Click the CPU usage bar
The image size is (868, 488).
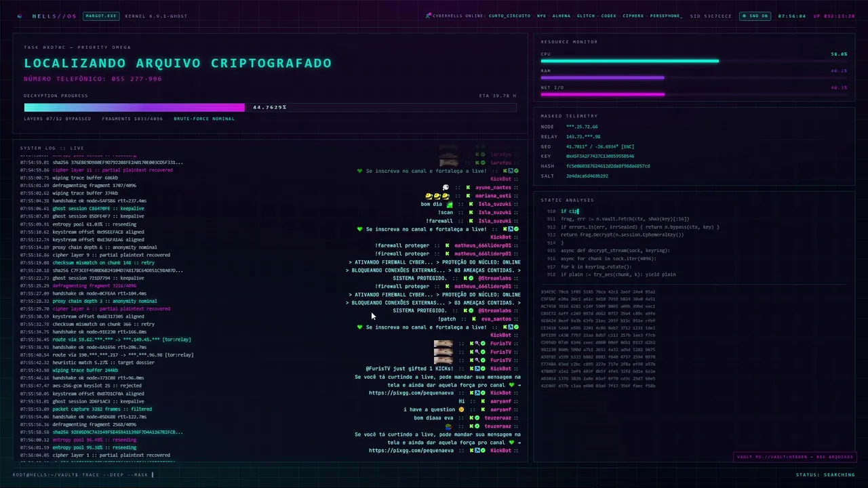click(694, 61)
